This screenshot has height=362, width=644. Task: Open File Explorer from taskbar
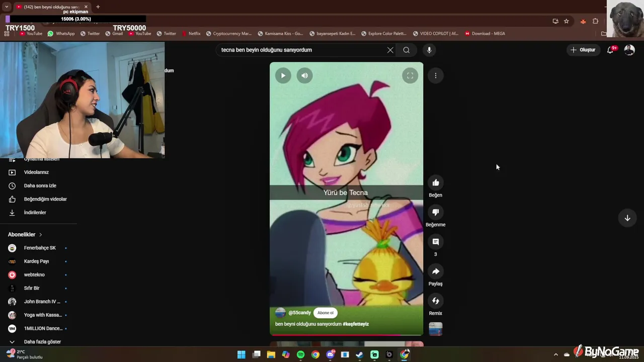271,354
